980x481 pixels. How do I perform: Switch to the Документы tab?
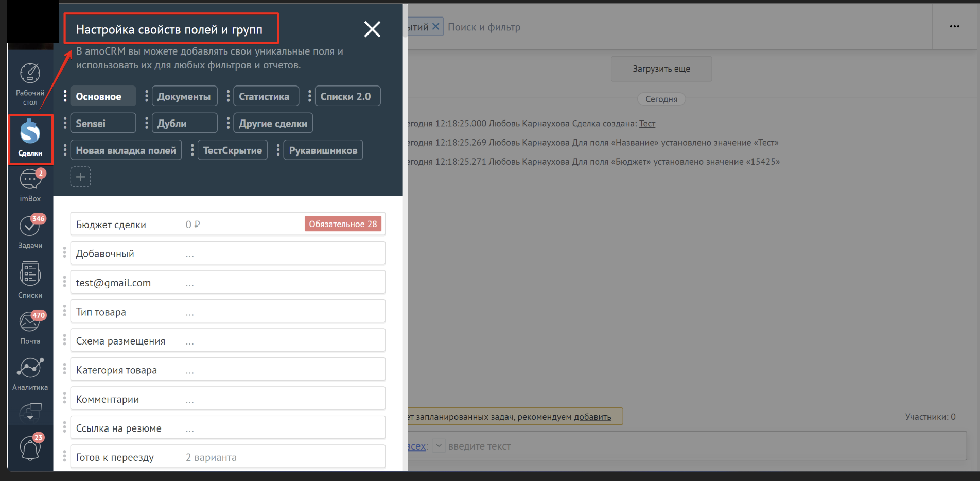click(x=184, y=96)
